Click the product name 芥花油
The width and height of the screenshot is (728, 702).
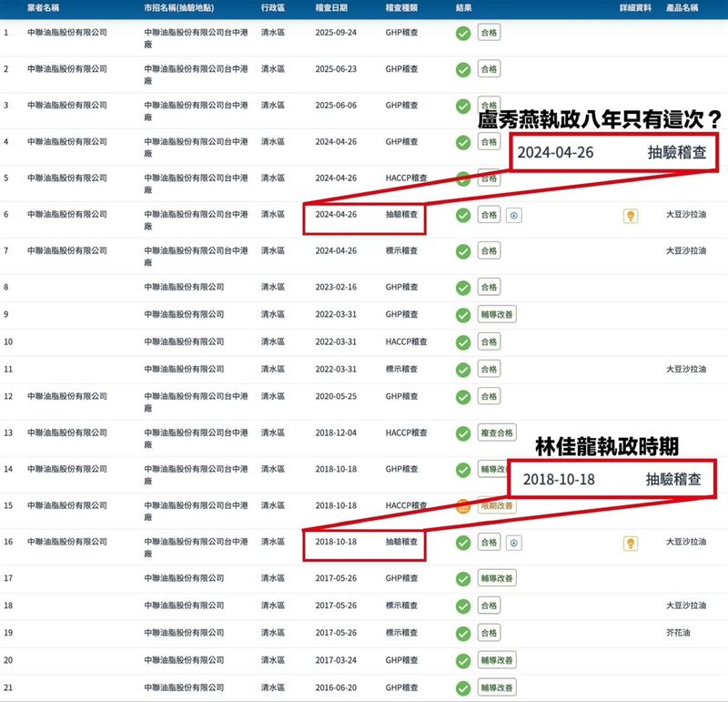(x=678, y=633)
